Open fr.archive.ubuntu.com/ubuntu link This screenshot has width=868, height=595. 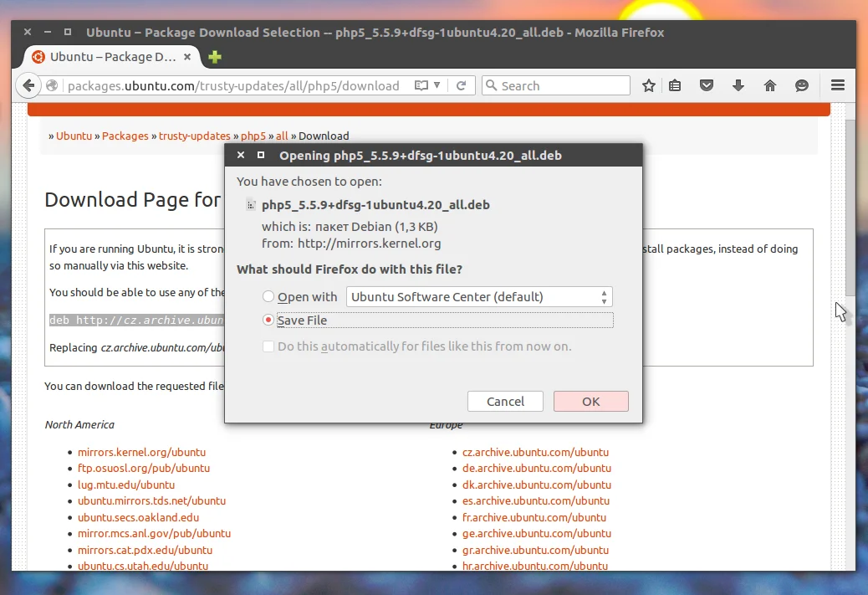[534, 517]
